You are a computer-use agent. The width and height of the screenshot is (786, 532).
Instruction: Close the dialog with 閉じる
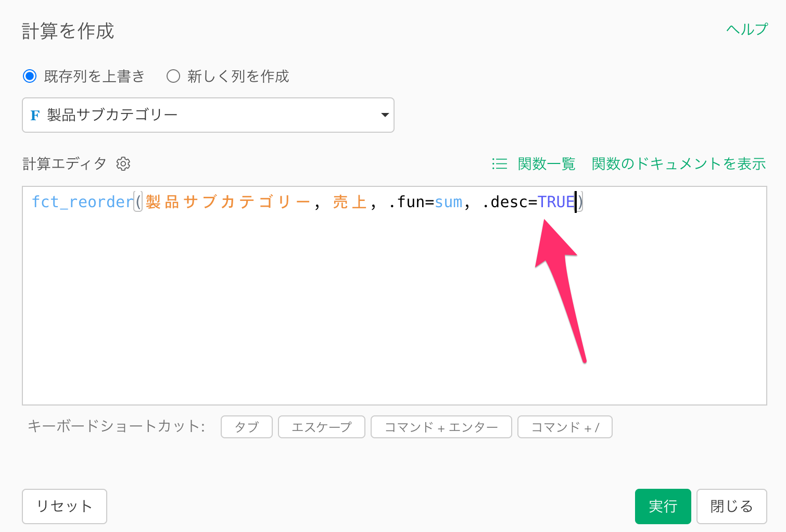[x=731, y=506]
